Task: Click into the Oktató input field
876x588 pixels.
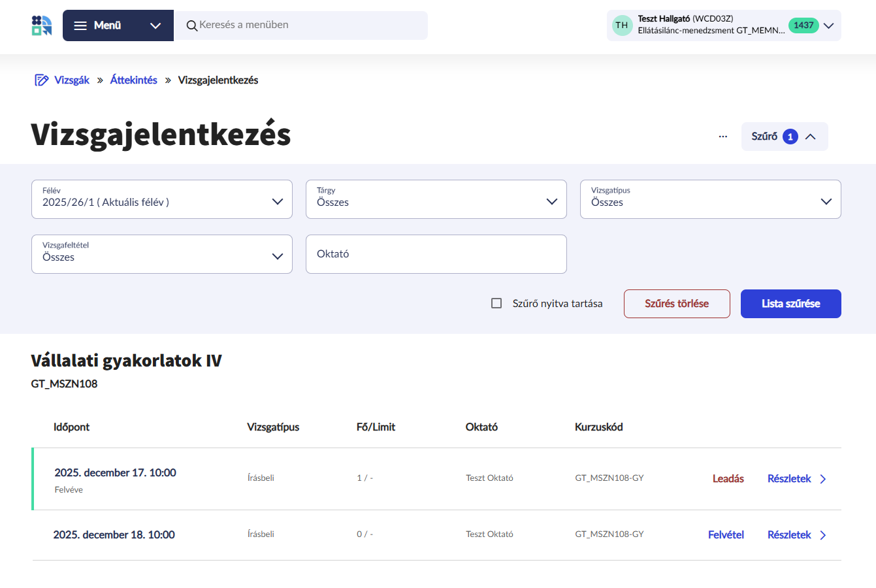Action: click(x=436, y=254)
